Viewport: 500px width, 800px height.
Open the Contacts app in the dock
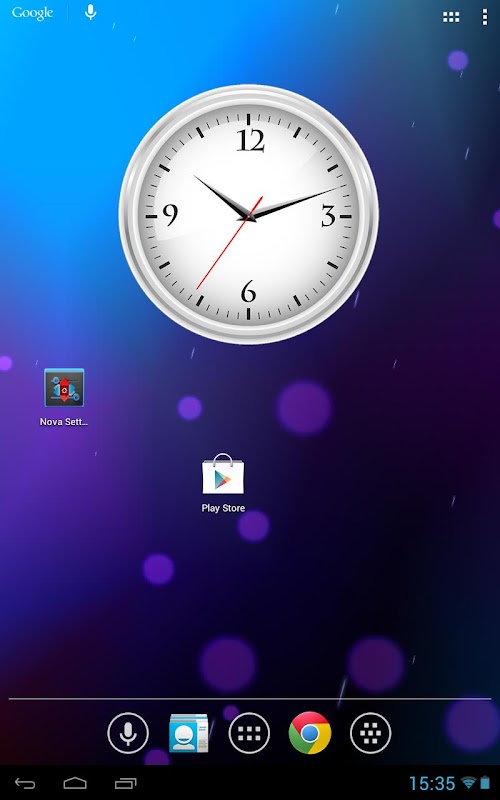(x=188, y=733)
